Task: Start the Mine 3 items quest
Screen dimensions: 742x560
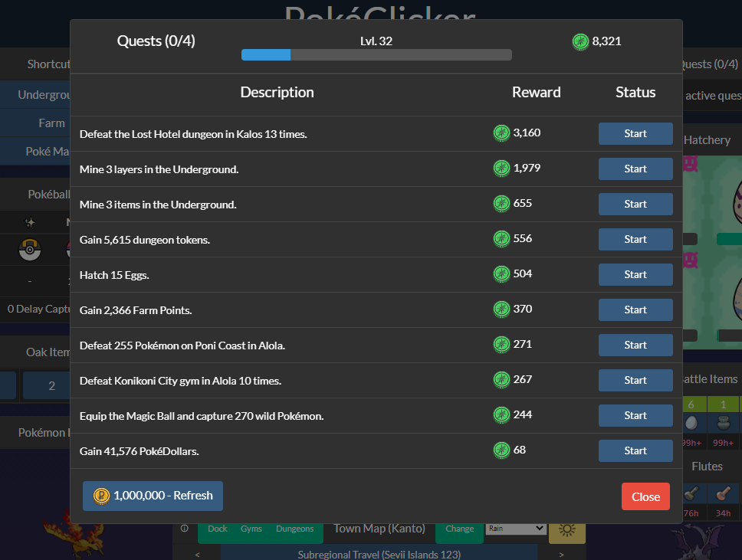Action: 635,205
